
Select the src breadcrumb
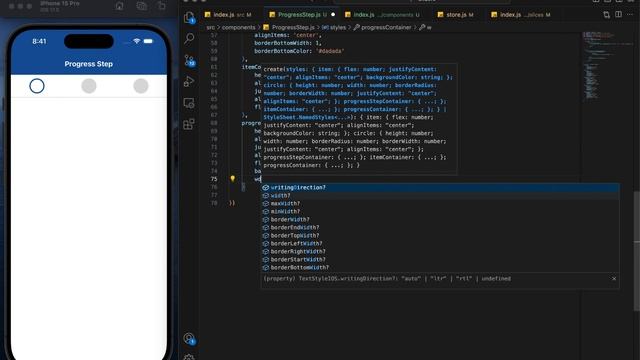coord(210,27)
